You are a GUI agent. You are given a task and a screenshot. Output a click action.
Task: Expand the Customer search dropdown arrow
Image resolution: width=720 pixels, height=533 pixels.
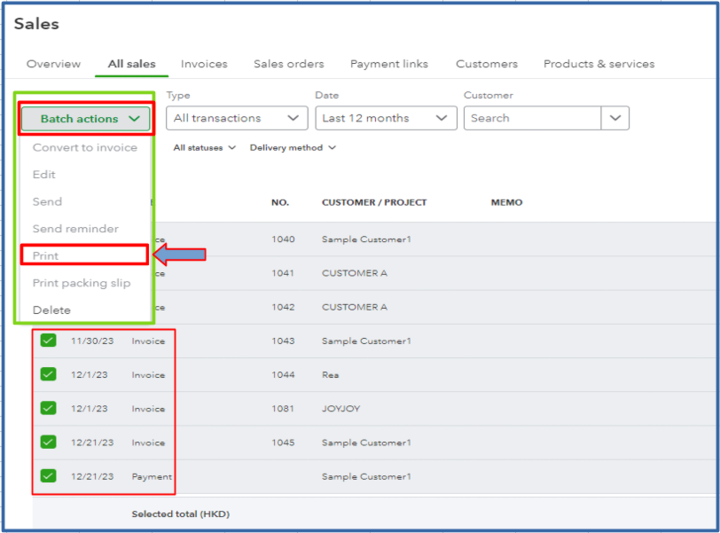click(x=615, y=118)
